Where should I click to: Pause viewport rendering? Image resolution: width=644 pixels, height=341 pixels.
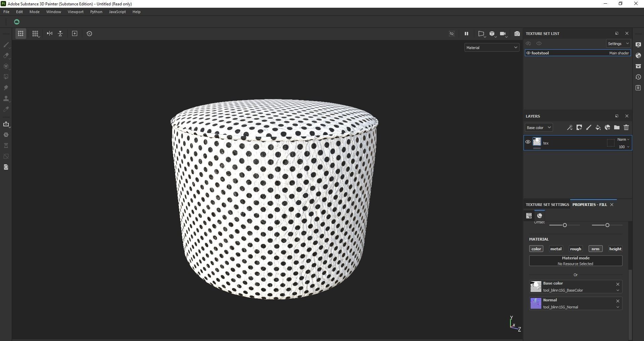click(x=466, y=34)
